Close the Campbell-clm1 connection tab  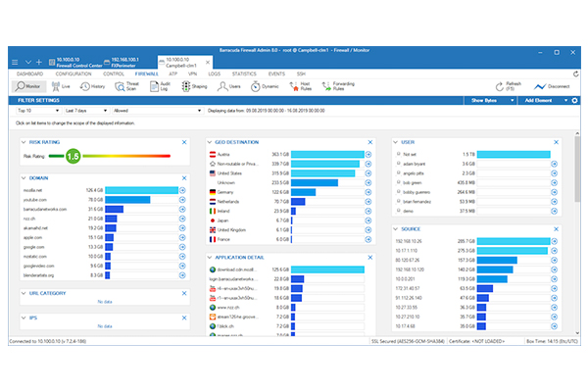tap(208, 63)
